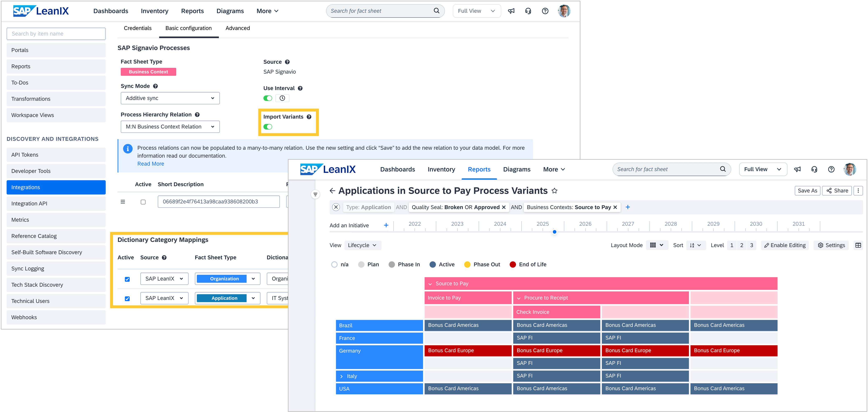Click the favorite star next to report title
The width and height of the screenshot is (868, 412).
pyautogui.click(x=554, y=191)
